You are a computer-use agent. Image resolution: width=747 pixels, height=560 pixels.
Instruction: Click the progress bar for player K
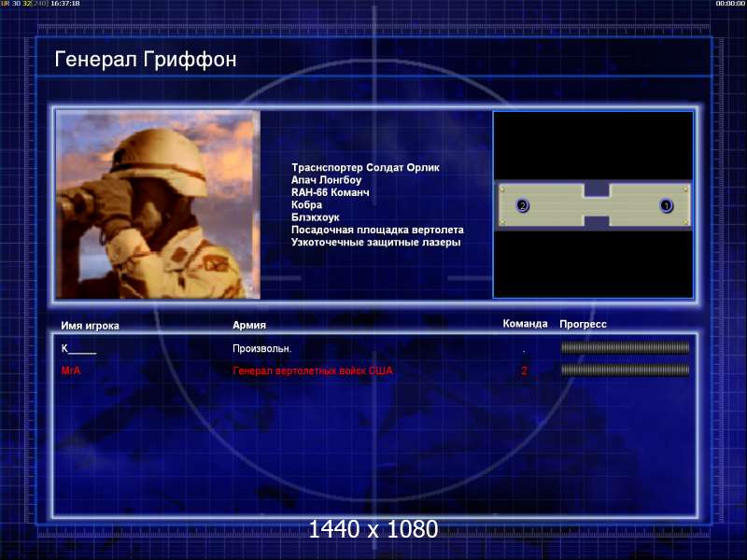[x=625, y=348]
